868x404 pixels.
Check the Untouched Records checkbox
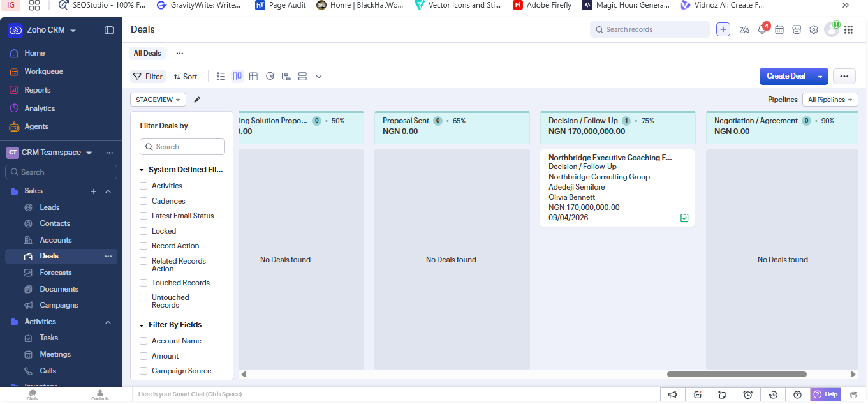[143, 297]
